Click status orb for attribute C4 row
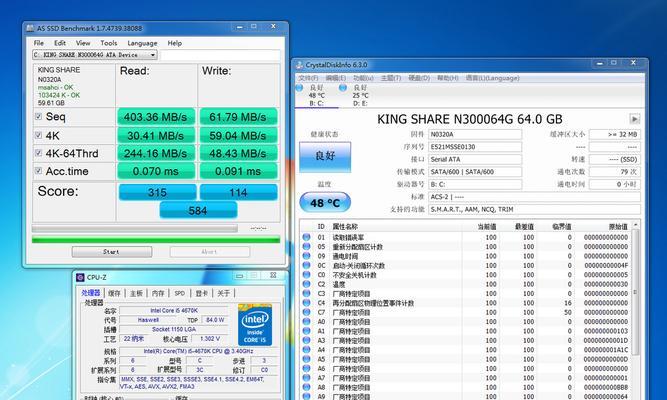This screenshot has height=400, width=667. [306, 303]
